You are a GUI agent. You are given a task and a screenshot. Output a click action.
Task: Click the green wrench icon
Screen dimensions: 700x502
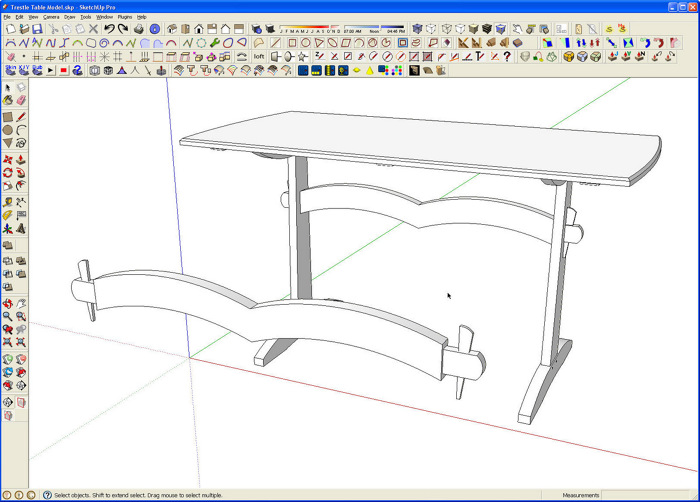[x=215, y=43]
